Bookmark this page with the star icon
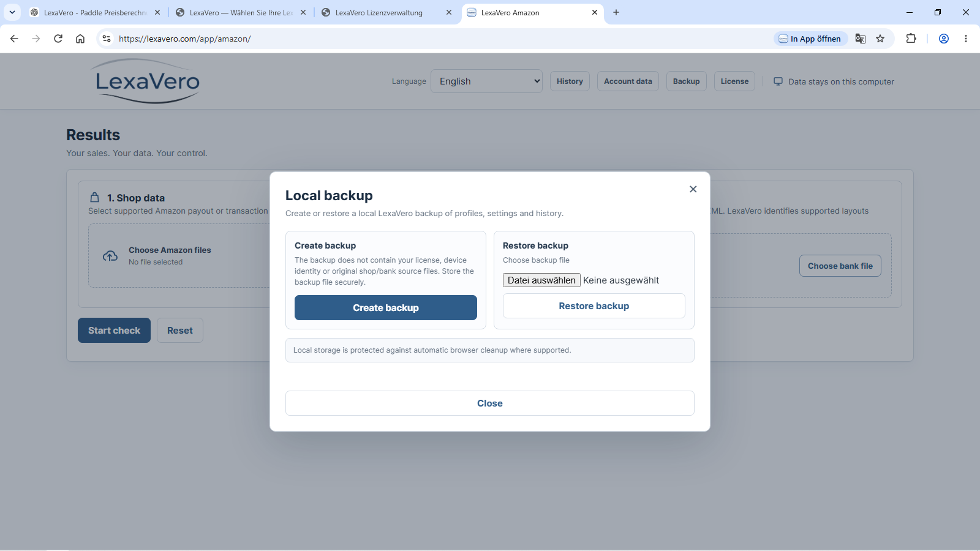 tap(880, 39)
